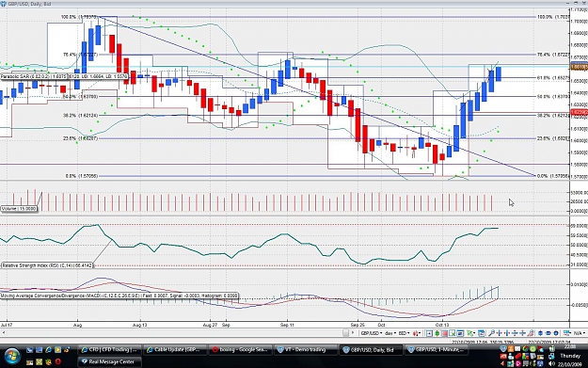
Task: Switch to GBP/USD, Daily, Bid taskbar button
Action: [x=371, y=350]
